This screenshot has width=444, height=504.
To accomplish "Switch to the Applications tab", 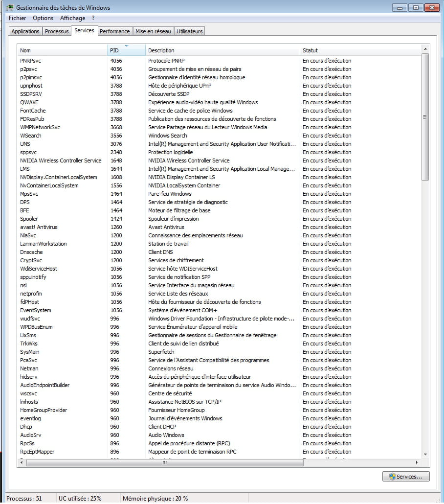I will [x=25, y=31].
